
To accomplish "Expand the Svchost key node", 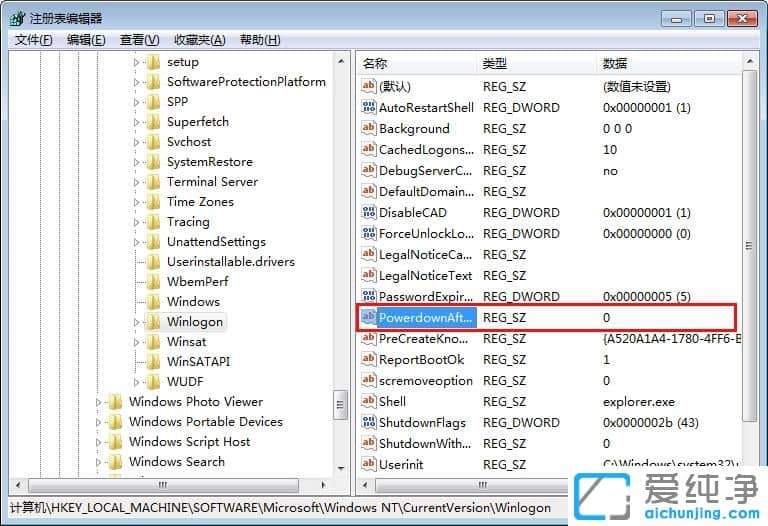I will tap(136, 142).
